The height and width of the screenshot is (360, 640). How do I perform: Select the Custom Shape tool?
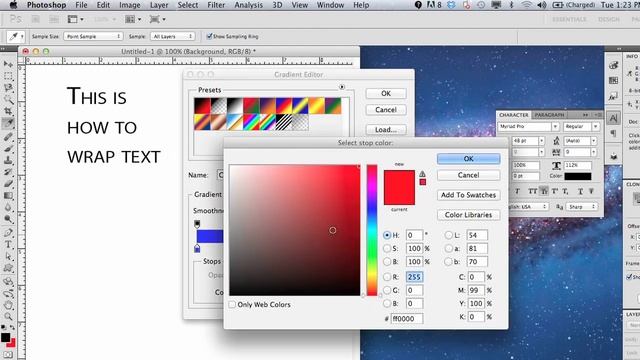[8, 268]
